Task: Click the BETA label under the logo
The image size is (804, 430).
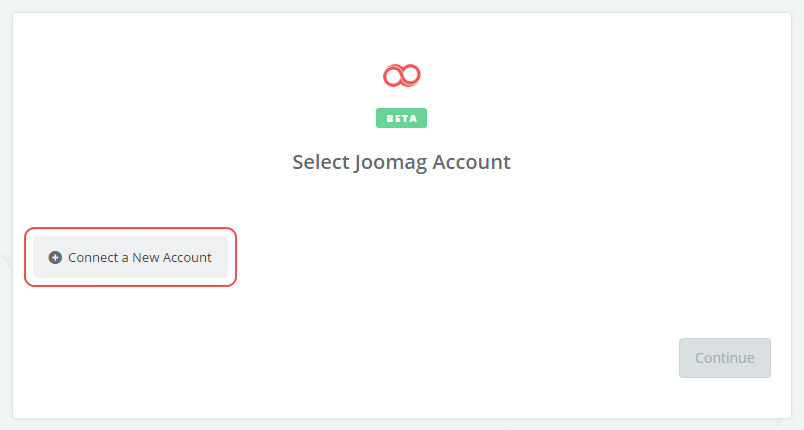Action: click(x=402, y=118)
